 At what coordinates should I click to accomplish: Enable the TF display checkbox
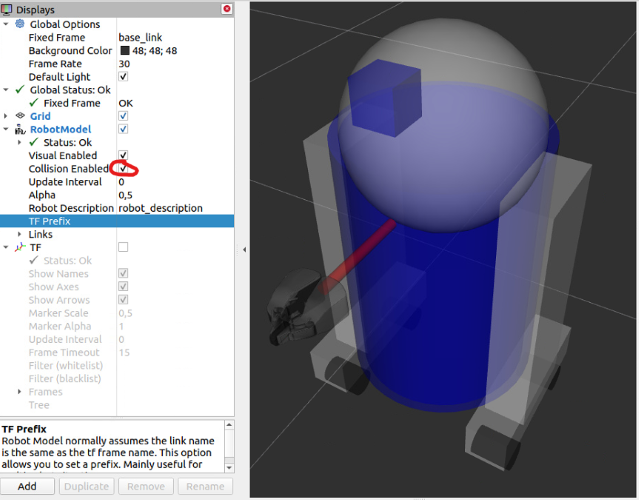point(123,247)
